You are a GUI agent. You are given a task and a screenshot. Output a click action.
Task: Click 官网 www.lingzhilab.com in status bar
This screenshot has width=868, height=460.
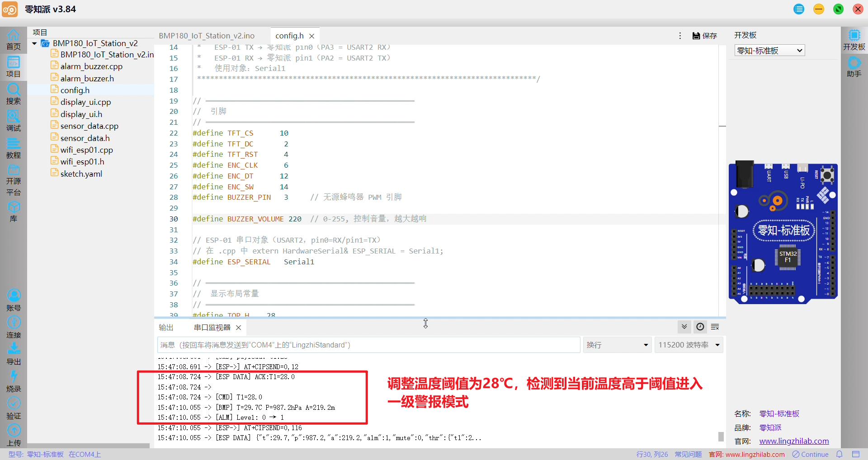pos(747,454)
